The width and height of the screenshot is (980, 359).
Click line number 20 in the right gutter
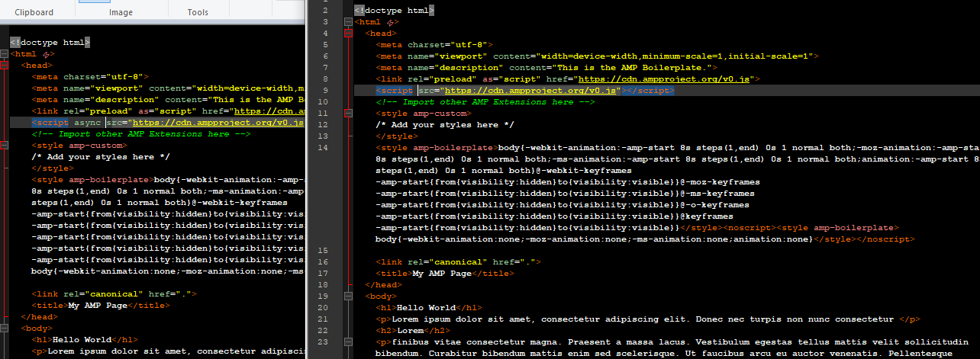pyautogui.click(x=324, y=307)
